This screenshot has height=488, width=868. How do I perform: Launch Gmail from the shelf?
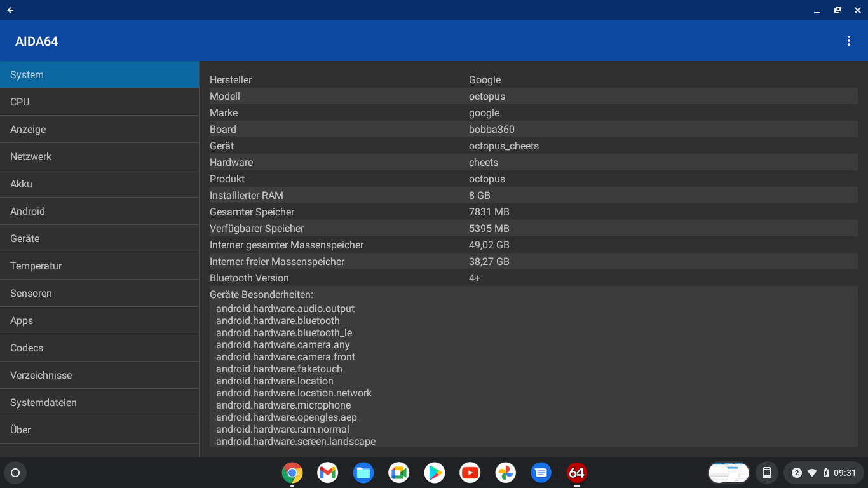click(x=328, y=473)
